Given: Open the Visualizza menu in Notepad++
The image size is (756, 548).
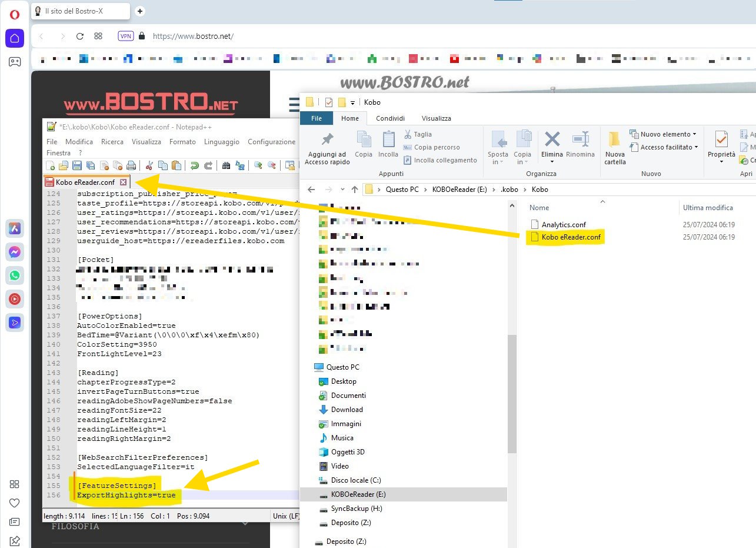Looking at the screenshot, I should (x=146, y=142).
